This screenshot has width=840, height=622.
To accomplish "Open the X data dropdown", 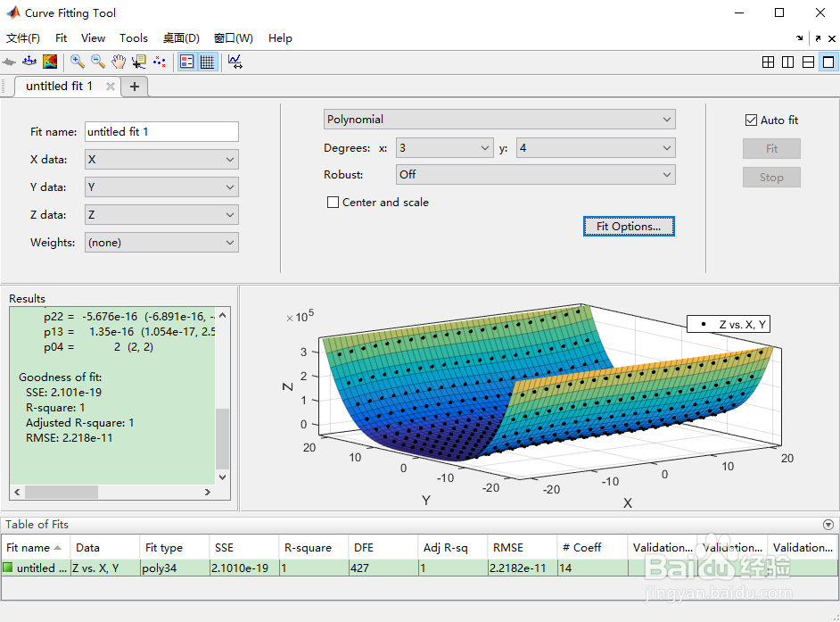I will coord(161,159).
